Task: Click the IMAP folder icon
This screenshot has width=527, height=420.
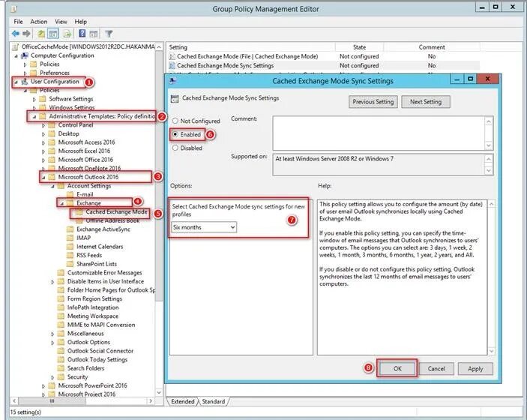Action: [70, 238]
